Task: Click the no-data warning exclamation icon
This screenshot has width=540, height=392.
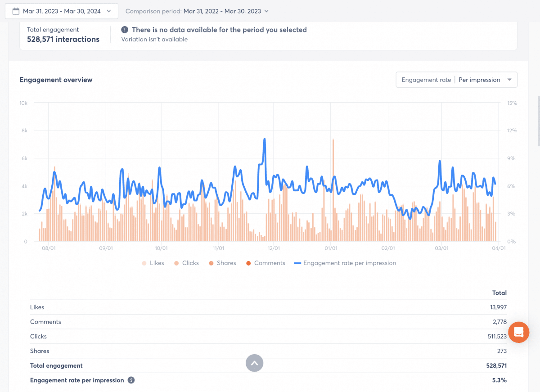Action: point(125,30)
